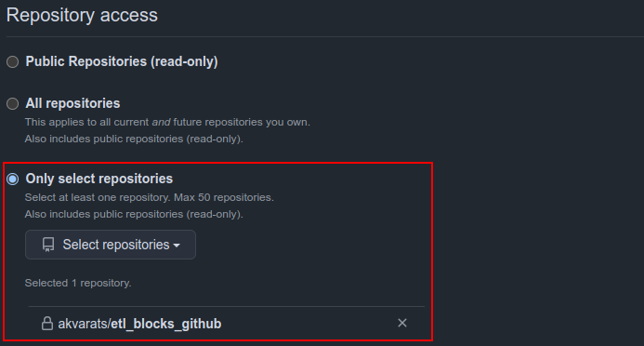
Task: Click the "Public Repositories (read-only)" label text
Action: pos(122,61)
